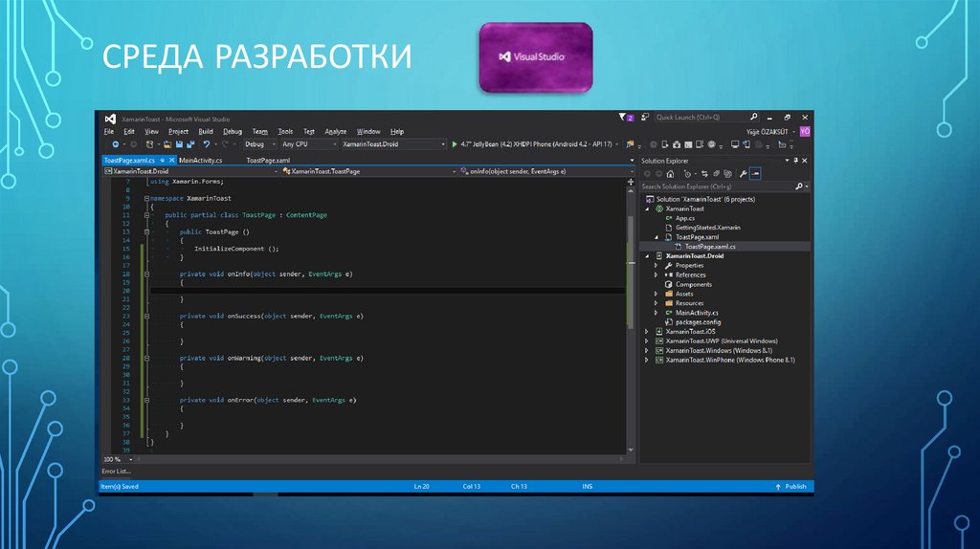The image size is (980, 549).
Task: Select XamarinToast.WinPhone project row
Action: point(730,360)
